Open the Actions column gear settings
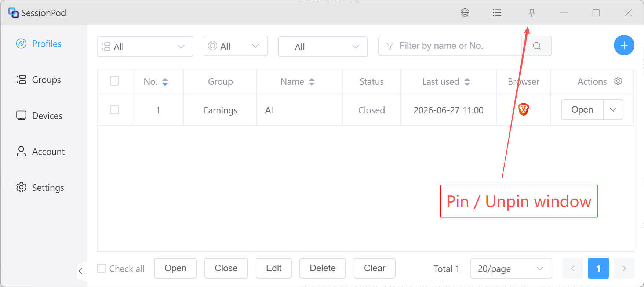This screenshot has width=644, height=287. coord(618,81)
